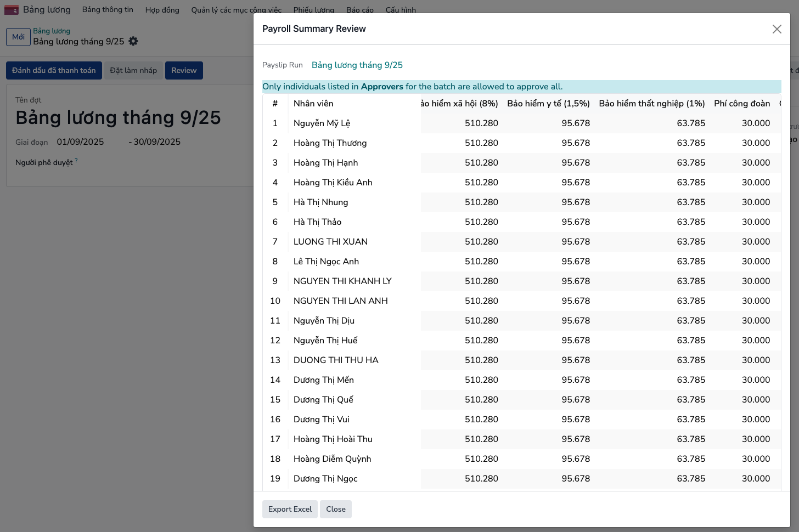Open the Phiếu lương menu
This screenshot has width=799, height=532.
[x=313, y=10]
